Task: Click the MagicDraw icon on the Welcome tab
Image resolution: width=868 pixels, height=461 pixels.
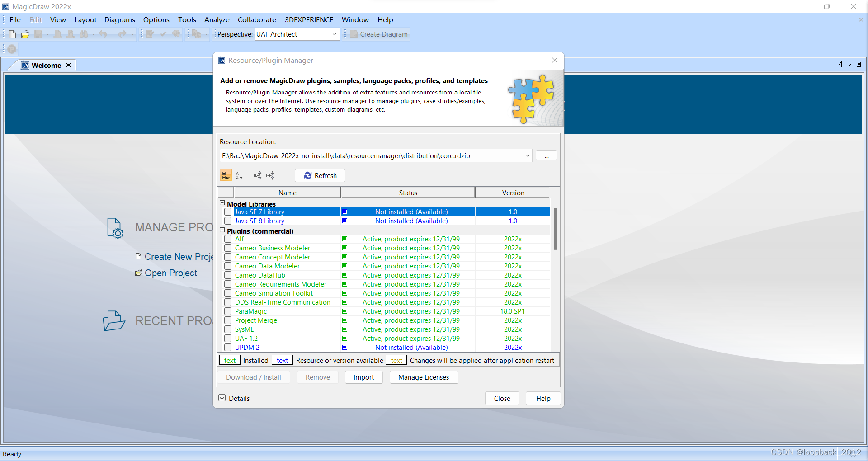Action: tap(25, 65)
